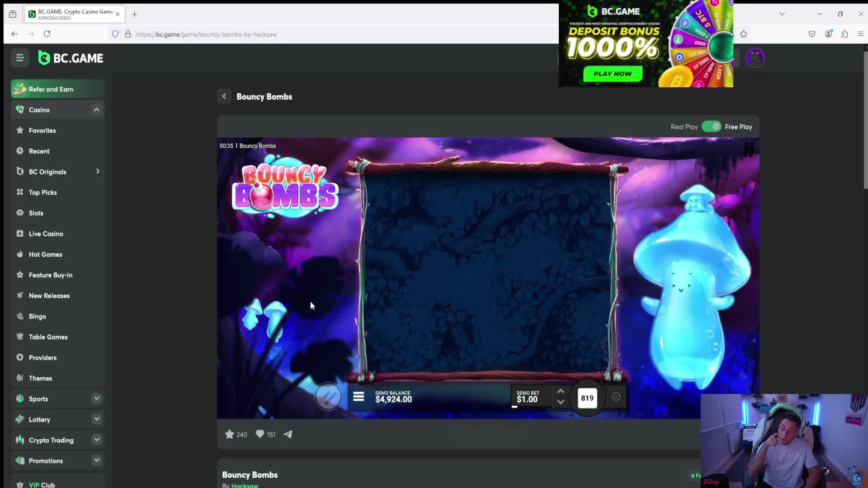The width and height of the screenshot is (868, 488).
Task: Click the Lottery ticket icon
Action: pos(20,419)
